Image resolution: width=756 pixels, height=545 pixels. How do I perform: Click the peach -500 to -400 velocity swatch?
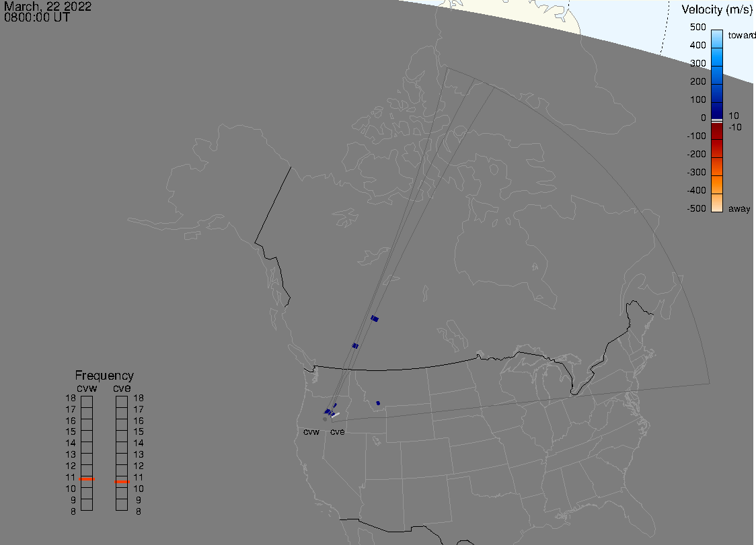click(x=717, y=203)
